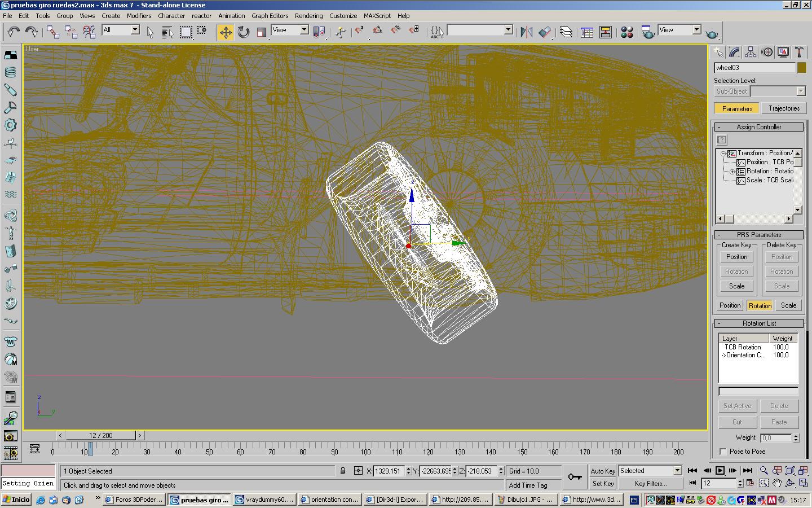Viewport: 812px width, 508px height.
Task: Open the Graph Editors menu
Action: 270,16
